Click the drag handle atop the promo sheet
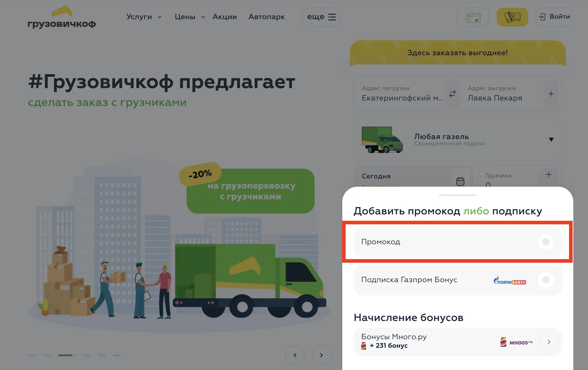 (x=458, y=195)
